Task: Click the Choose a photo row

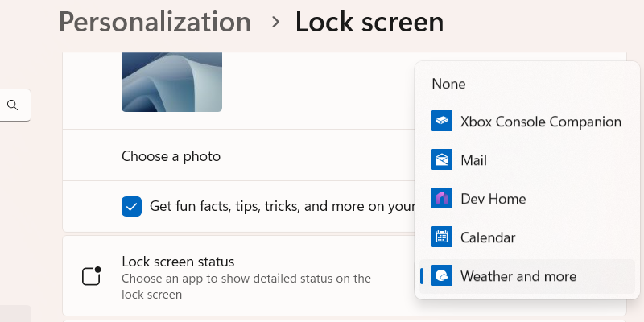Action: coord(171,156)
